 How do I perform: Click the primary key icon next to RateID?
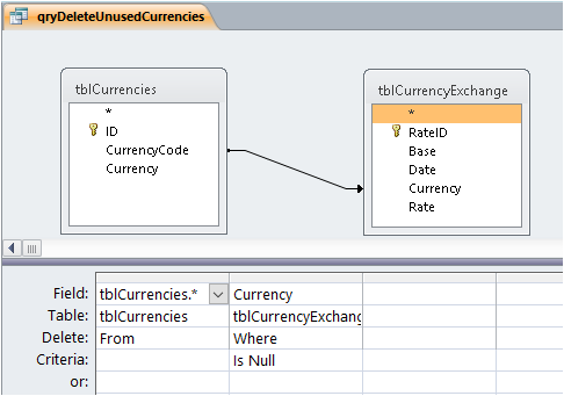point(396,131)
